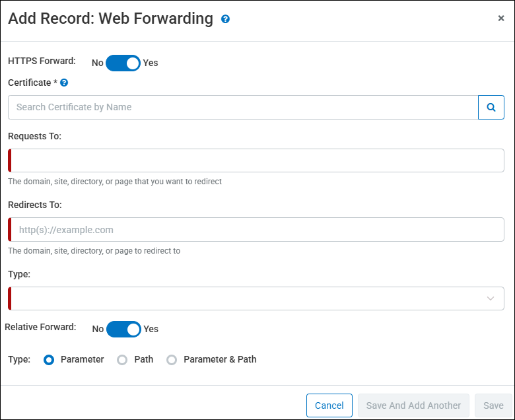This screenshot has width=515, height=420.
Task: Click the Yes label beside Relative Forward
Action: [x=151, y=329]
